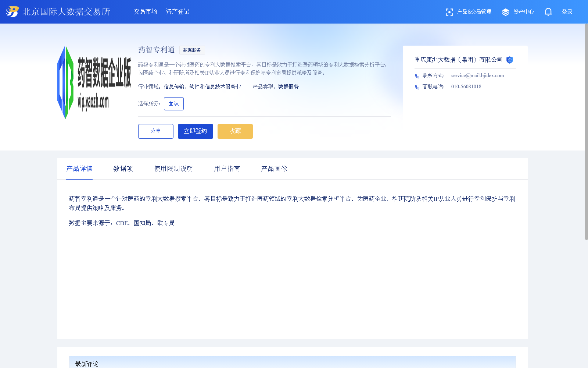This screenshot has width=588, height=368.
Task: Switch to the 产品详情 tab
Action: 79,169
